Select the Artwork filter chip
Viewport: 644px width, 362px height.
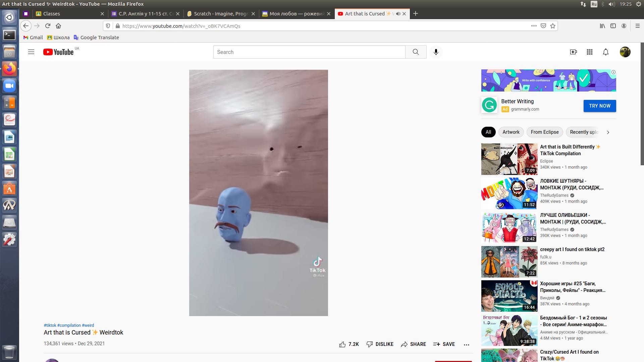pos(511,132)
